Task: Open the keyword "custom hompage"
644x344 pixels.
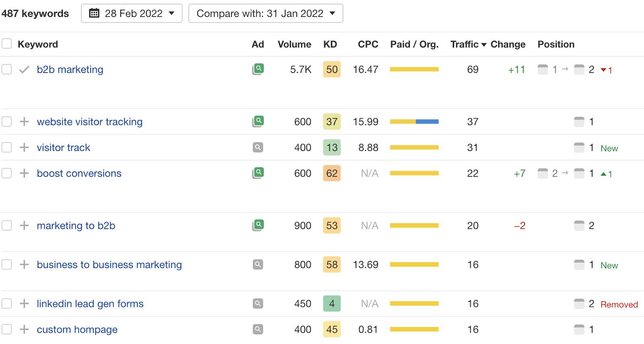Action: click(77, 329)
